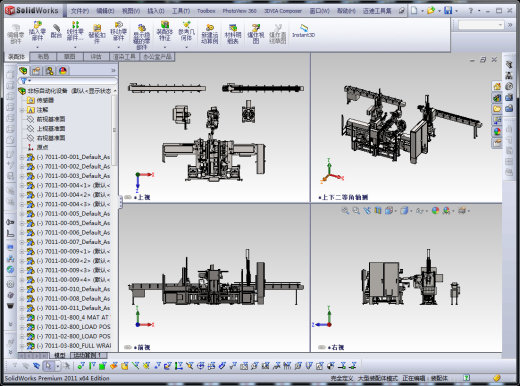Open the display style dropdown arrow in view toolbar

coord(411,211)
